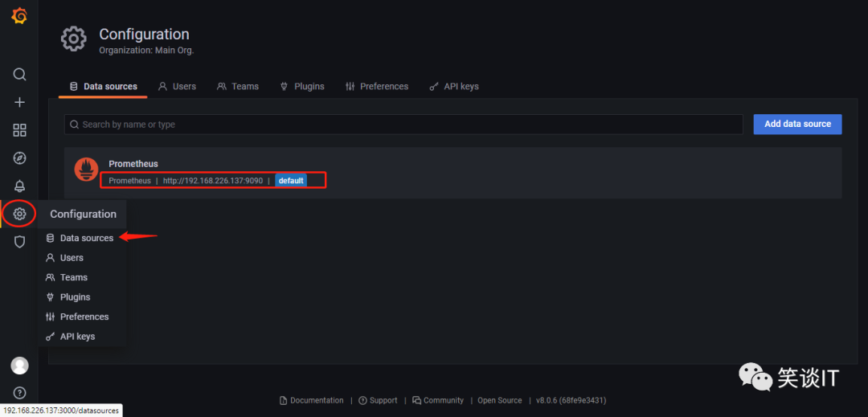The image size is (868, 417).
Task: Open the Open Source footer link
Action: click(500, 400)
